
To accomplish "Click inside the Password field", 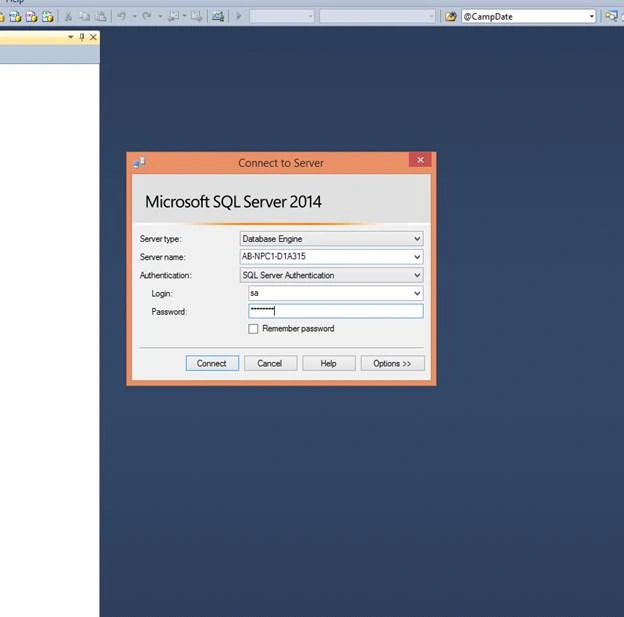I will [x=336, y=311].
